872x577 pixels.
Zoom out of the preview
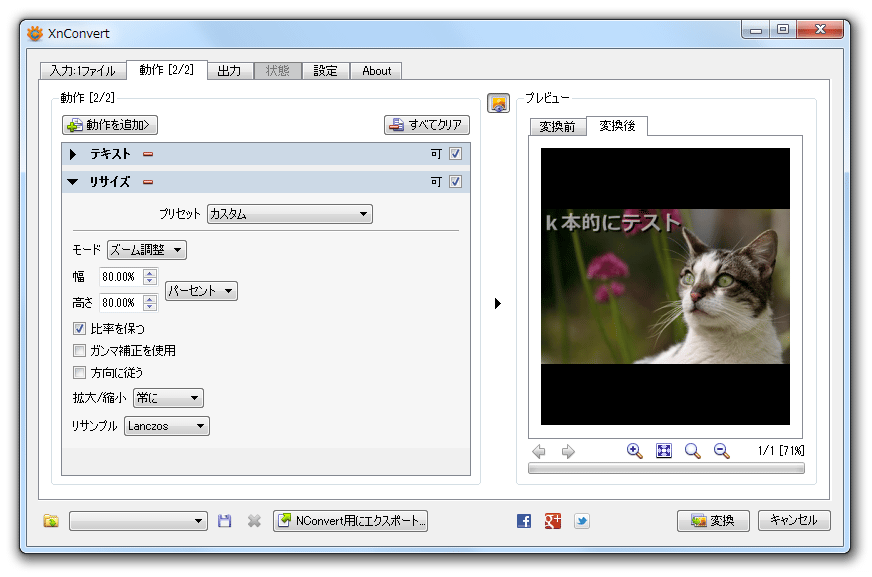click(722, 451)
